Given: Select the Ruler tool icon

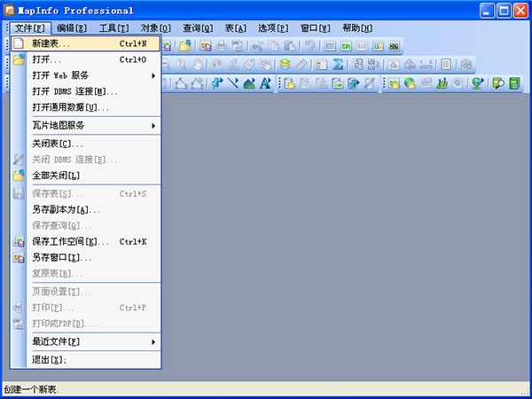Looking at the screenshot, I should coord(301,65).
